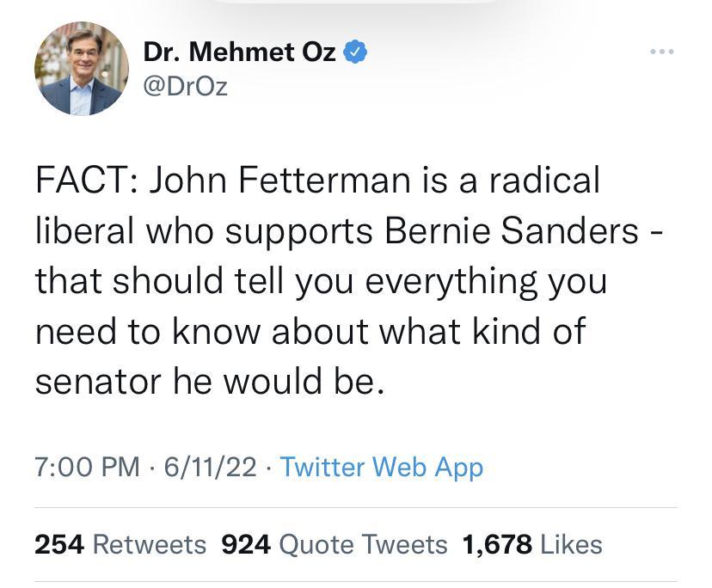Screen dimensions: 712x588
Task: Click the phrase Bernie Sanders
Action: (516, 230)
